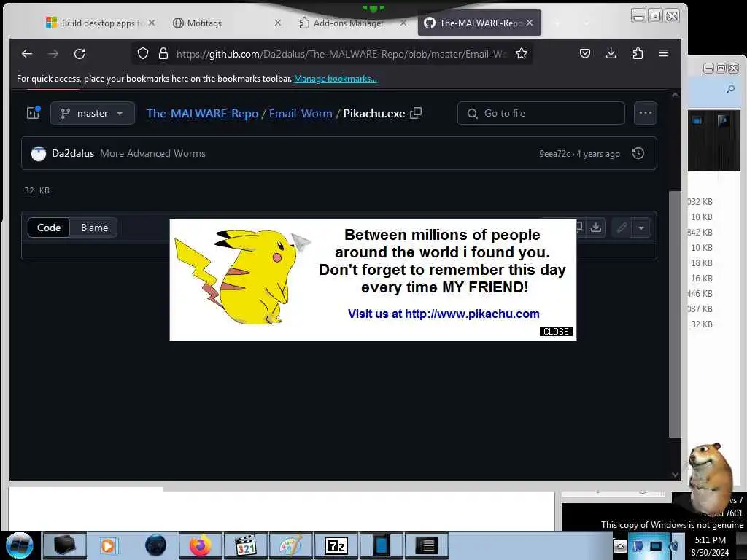Image resolution: width=747 pixels, height=560 pixels.
Task: Close The-MALWARE-Repo tab
Action: 530,23
